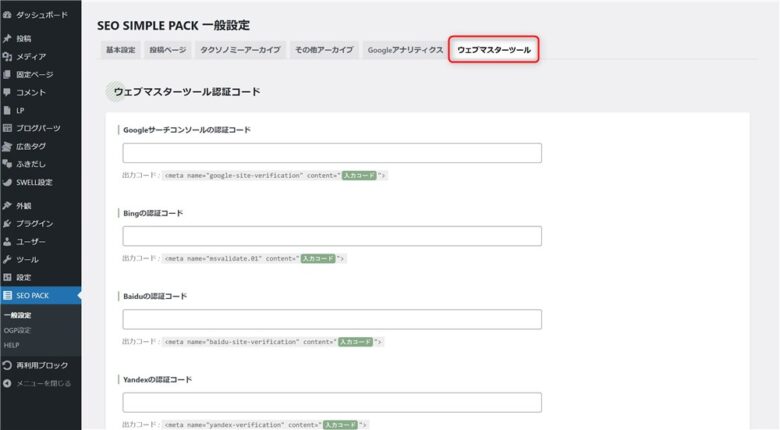Open the プラグイン plug icon
The image size is (780, 430).
(x=7, y=223)
